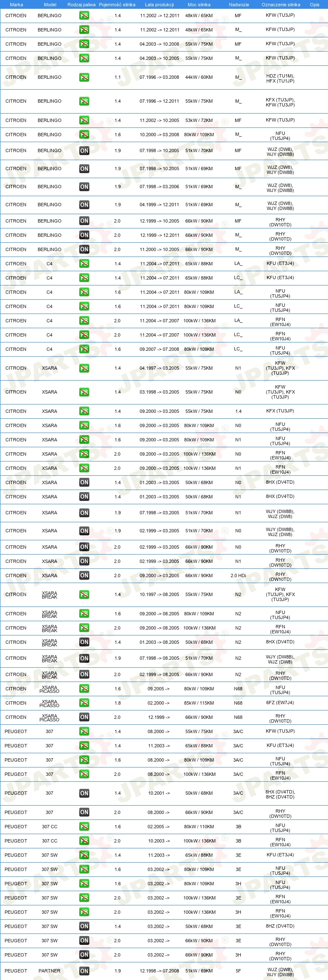Click the Marka column header
Image resolution: width=328 pixels, height=980 pixels.
[16, 5]
